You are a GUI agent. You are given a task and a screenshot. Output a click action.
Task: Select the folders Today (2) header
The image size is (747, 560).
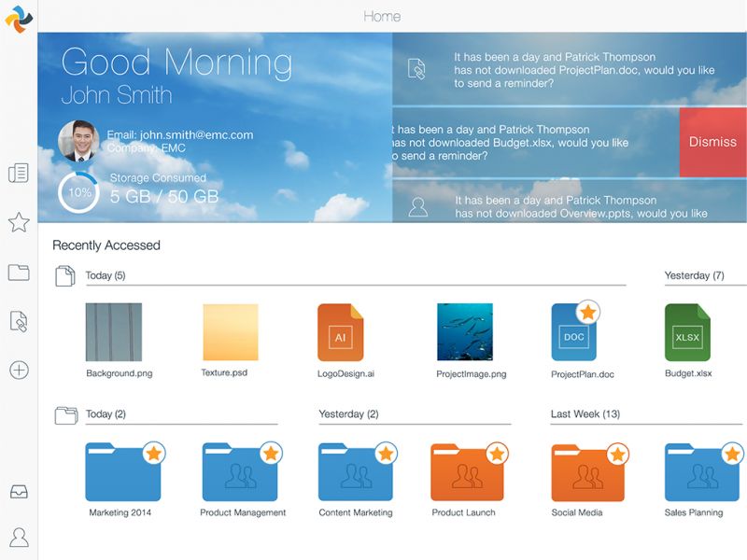(106, 413)
